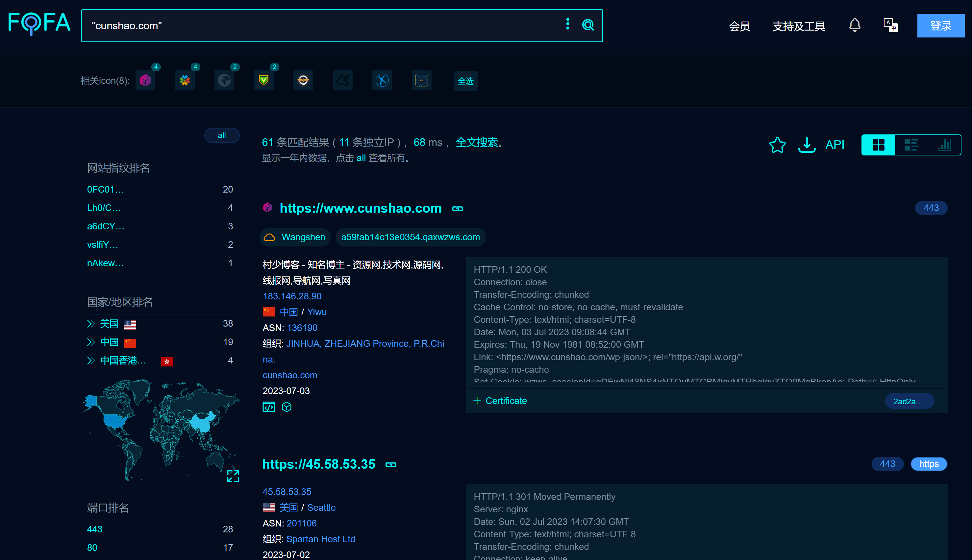The height and width of the screenshot is (560, 972).
Task: Expand 中国 country region results
Action: coord(90,343)
